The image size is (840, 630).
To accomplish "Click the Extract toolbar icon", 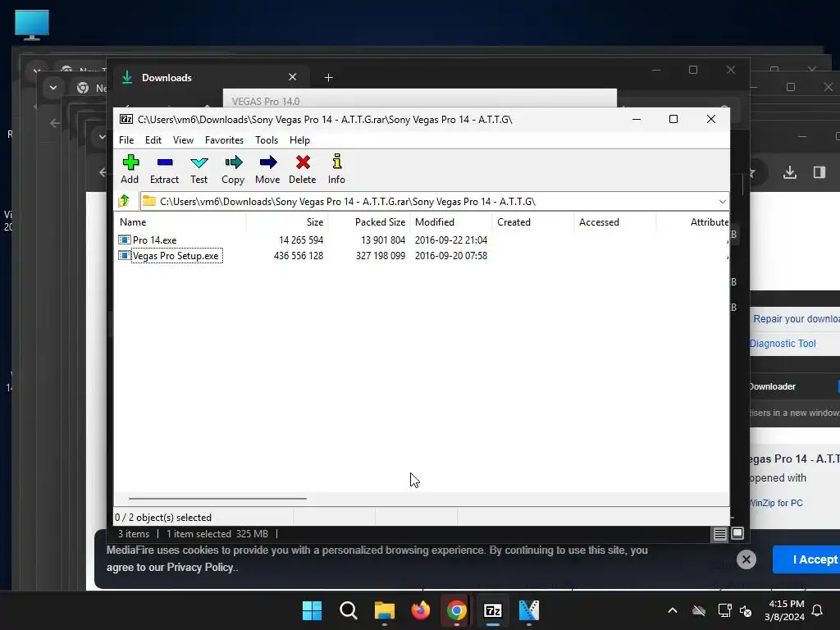I will (x=164, y=162).
